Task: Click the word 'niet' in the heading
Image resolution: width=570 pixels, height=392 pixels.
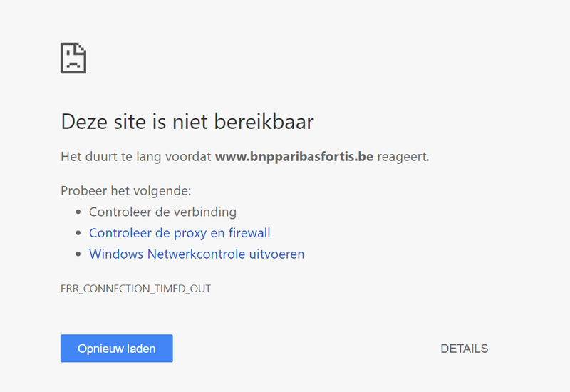Action: click(x=190, y=121)
